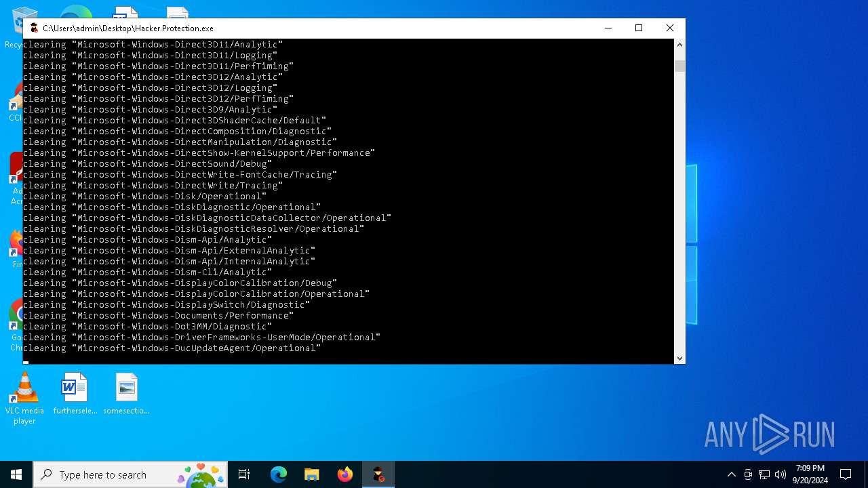Show hidden system tray icons
This screenshot has height=488, width=868.
[x=731, y=474]
